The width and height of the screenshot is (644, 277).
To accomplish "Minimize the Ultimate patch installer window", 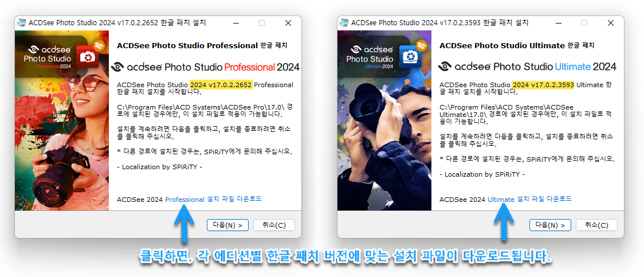I will (557, 23).
